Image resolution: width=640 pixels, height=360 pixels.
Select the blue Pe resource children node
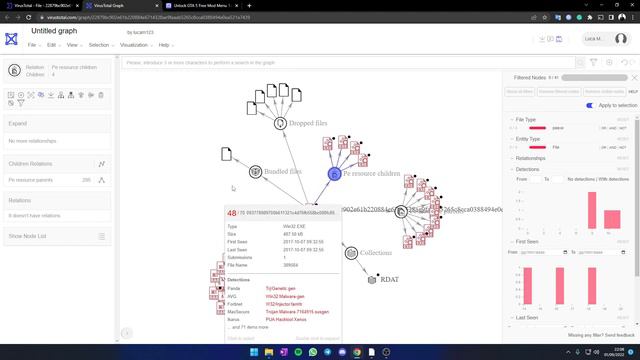point(334,174)
